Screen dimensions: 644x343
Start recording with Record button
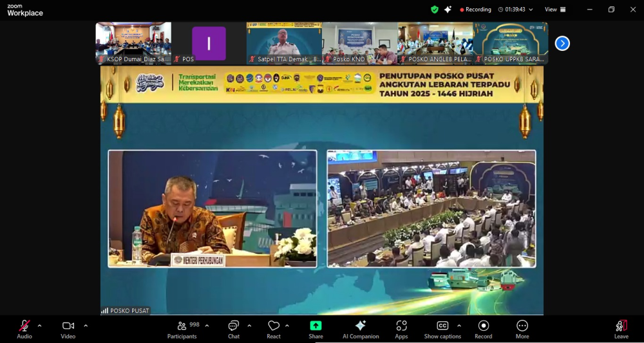tap(484, 330)
